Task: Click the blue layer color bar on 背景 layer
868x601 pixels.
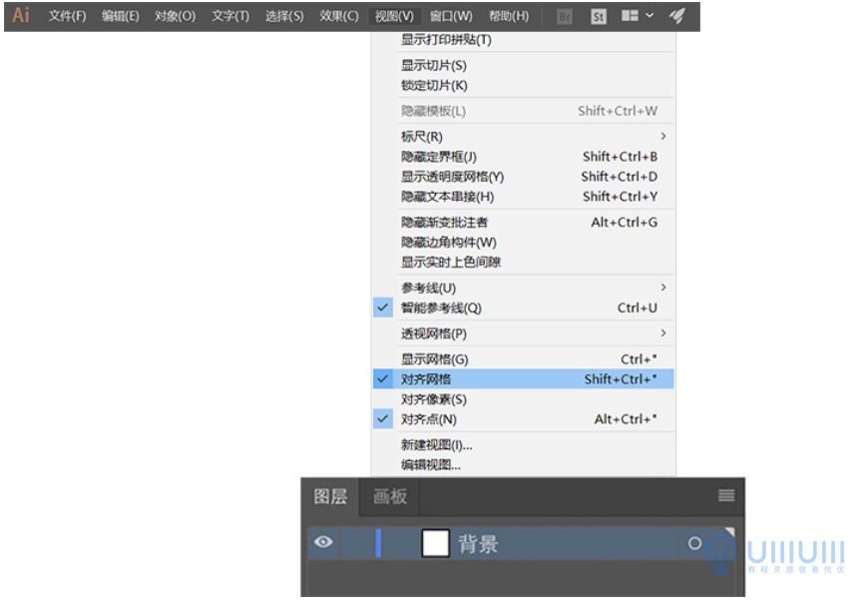Action: click(x=378, y=544)
